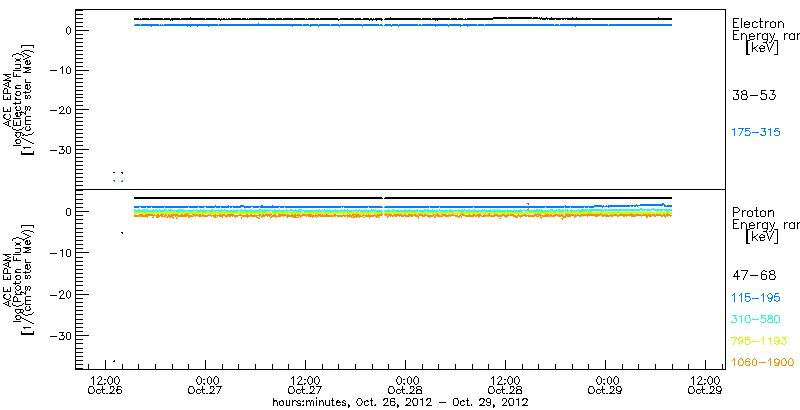Click the hours:minutes date range axis title

[x=400, y=403]
